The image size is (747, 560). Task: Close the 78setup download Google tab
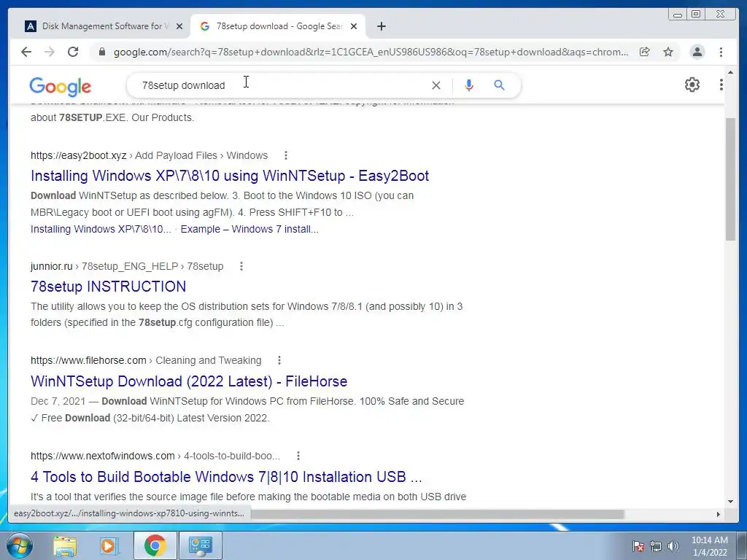click(354, 26)
